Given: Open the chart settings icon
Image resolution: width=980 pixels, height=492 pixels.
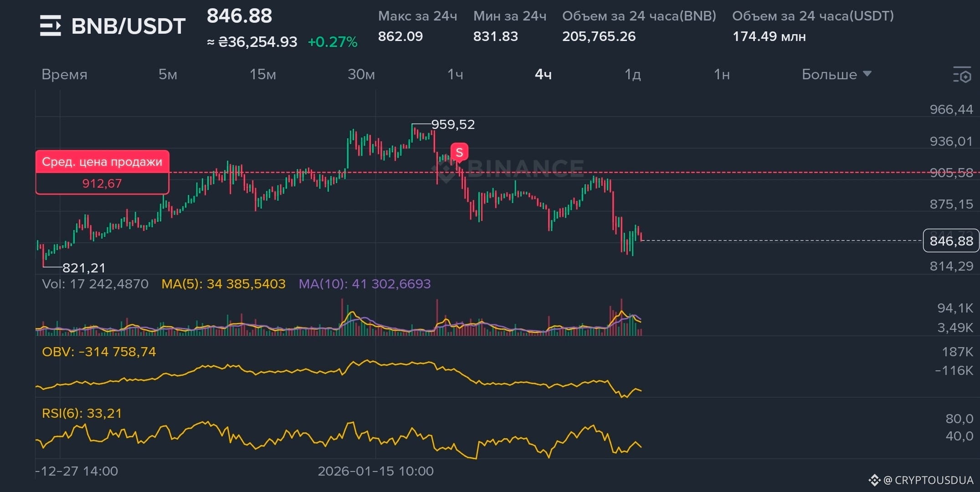Looking at the screenshot, I should pos(962,75).
